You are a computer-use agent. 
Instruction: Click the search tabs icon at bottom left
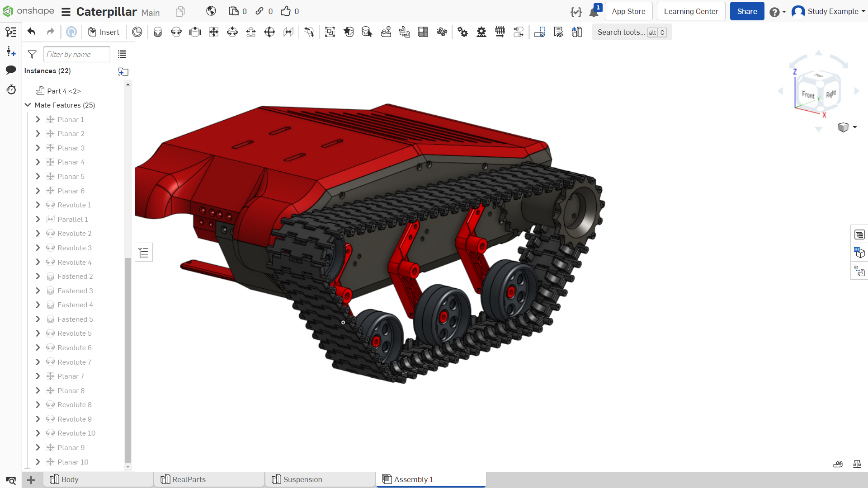[x=11, y=480]
